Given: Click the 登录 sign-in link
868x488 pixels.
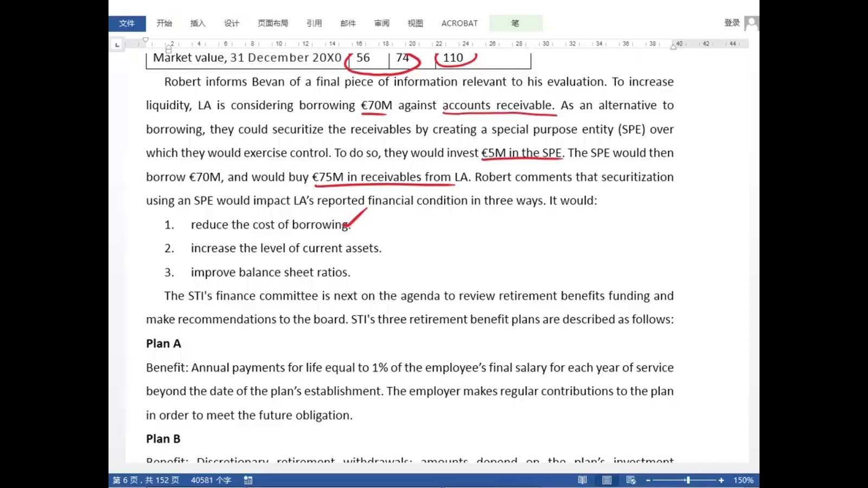Looking at the screenshot, I should pyautogui.click(x=732, y=23).
